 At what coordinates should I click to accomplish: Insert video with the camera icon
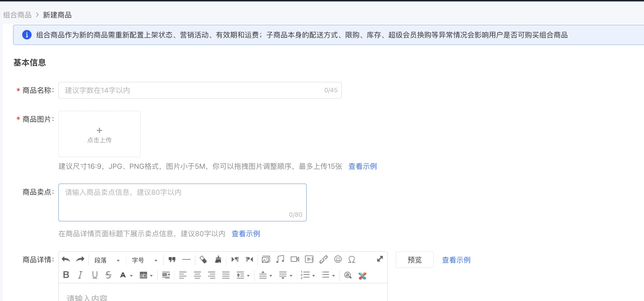coord(295,259)
